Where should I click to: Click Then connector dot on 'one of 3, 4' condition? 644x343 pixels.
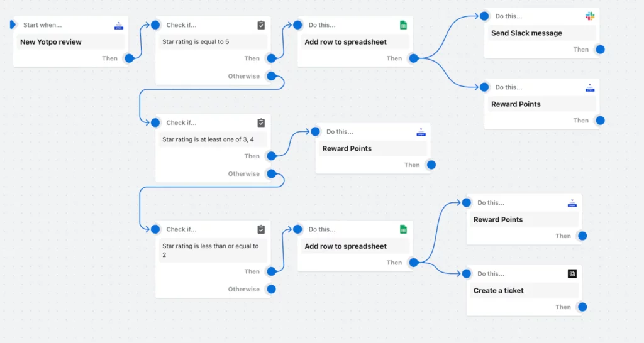tap(272, 156)
